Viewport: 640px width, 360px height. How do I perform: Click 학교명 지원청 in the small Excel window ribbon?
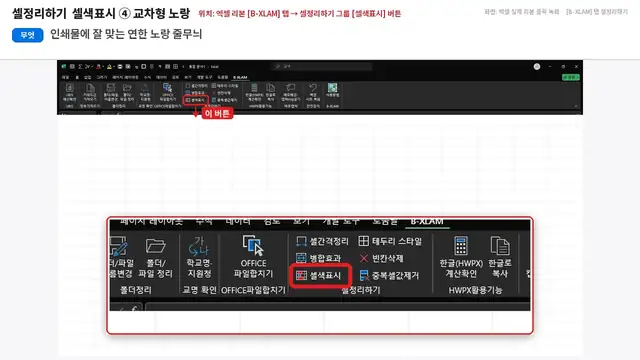pos(145,93)
